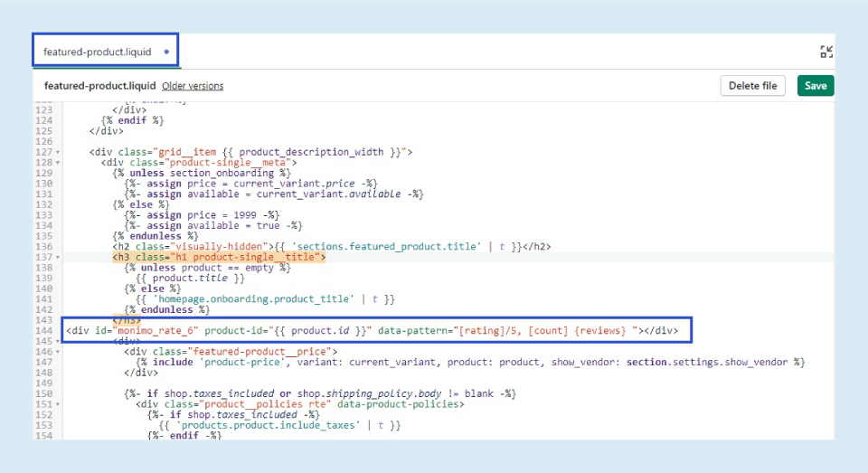Fold the div block at line 145
The image size is (868, 473).
point(59,341)
